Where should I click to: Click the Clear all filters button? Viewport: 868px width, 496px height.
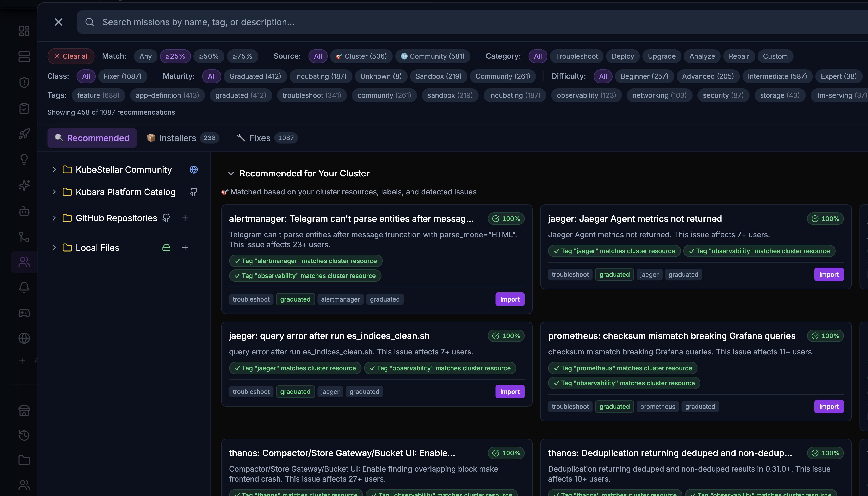(71, 56)
